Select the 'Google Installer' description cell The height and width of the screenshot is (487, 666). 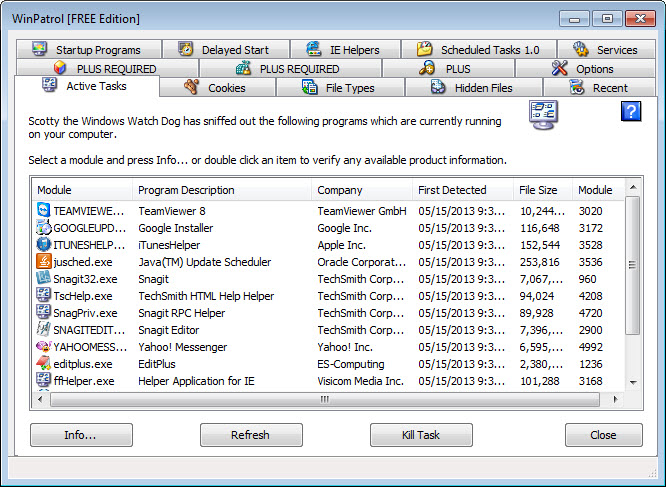click(175, 228)
